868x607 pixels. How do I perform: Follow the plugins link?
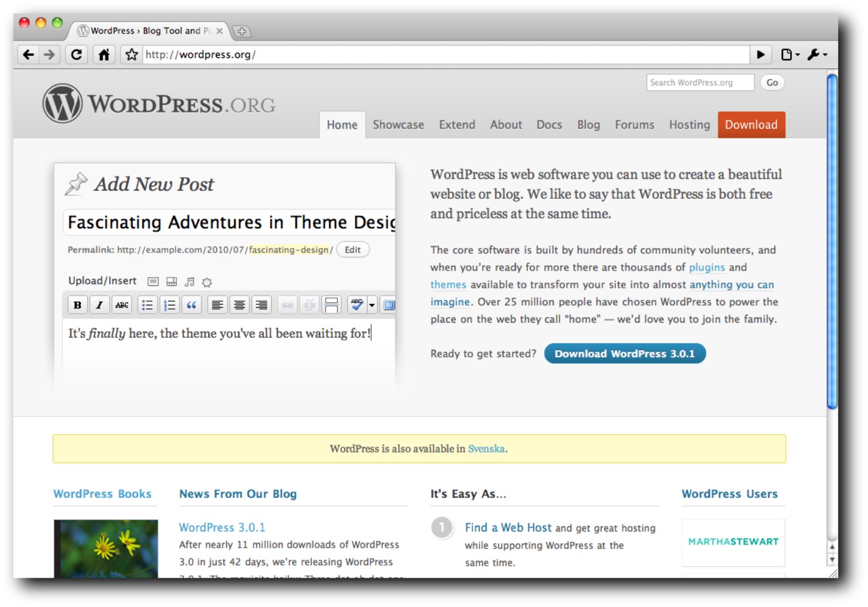[707, 268]
